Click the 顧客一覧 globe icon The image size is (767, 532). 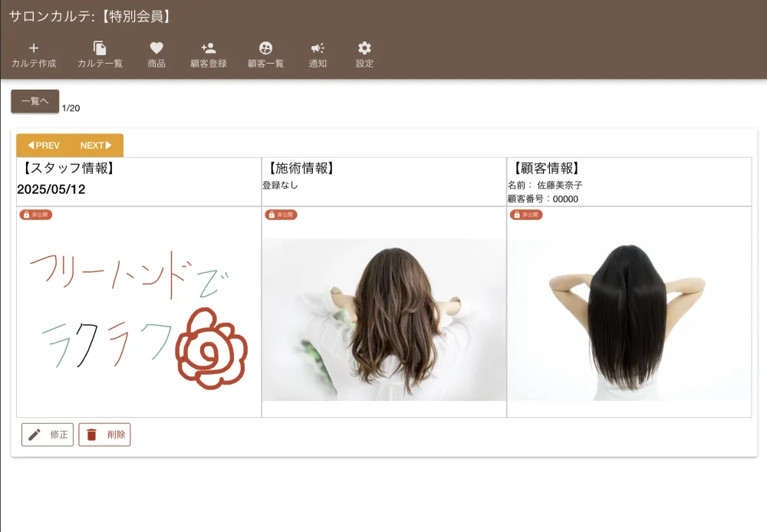[x=266, y=48]
